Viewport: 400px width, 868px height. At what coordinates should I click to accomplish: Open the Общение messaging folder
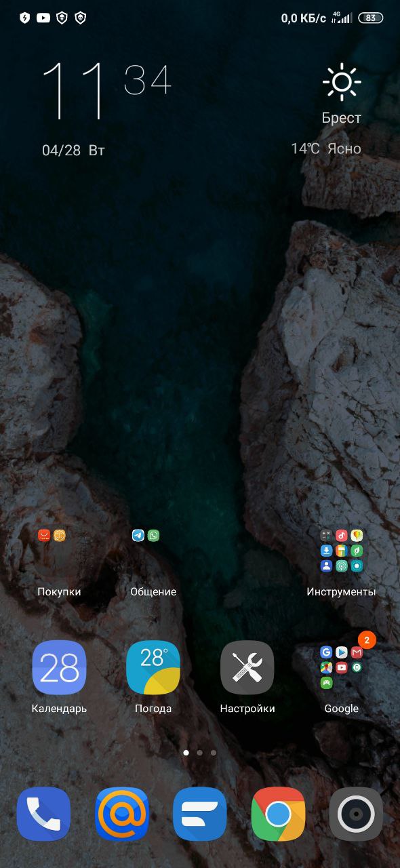[153, 551]
